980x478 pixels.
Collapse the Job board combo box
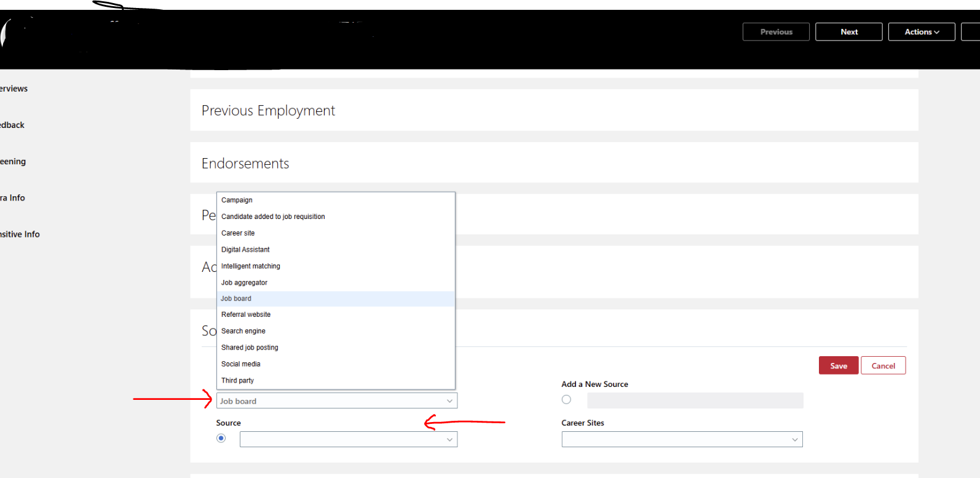click(x=337, y=401)
